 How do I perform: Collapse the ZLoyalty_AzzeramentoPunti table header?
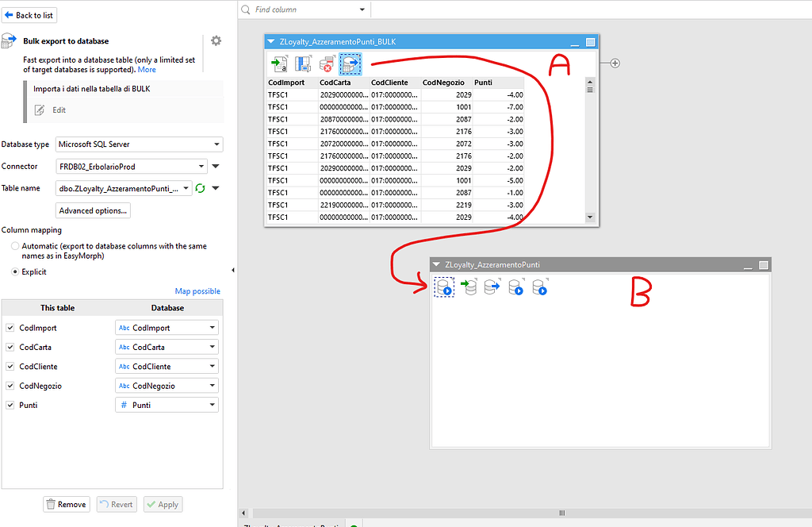pos(436,263)
